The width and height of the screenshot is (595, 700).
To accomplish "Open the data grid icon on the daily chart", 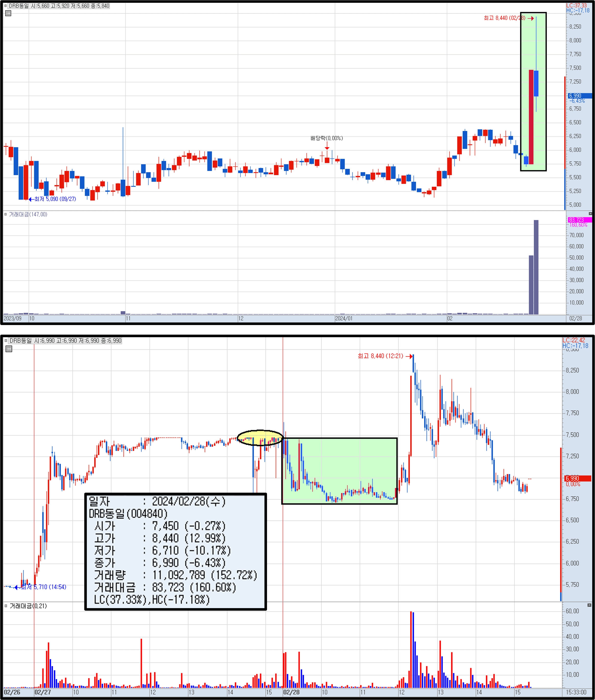I will point(8,13).
